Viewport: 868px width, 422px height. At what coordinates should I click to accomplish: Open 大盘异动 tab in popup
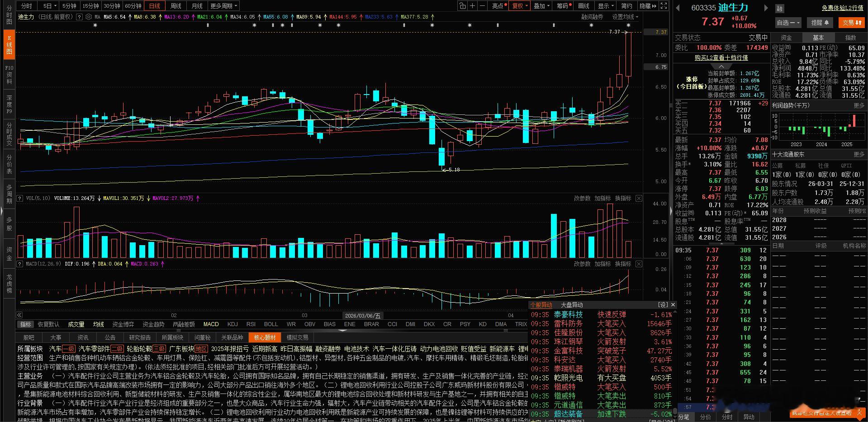572,305
